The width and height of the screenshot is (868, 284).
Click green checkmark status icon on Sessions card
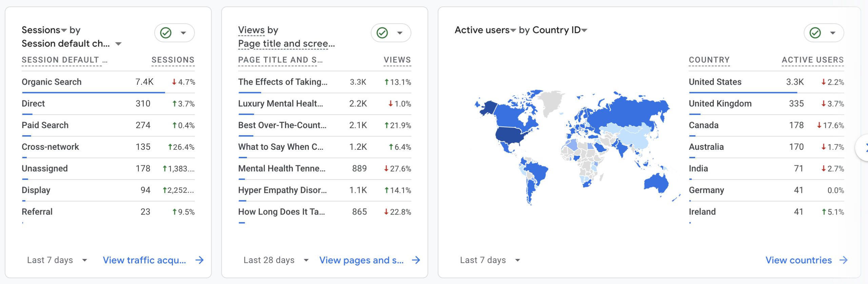166,33
